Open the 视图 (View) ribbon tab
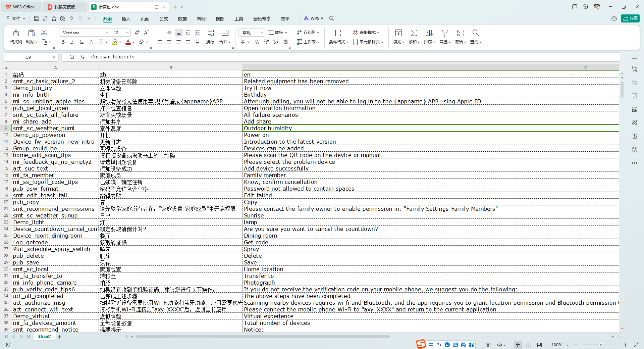Viewport: 644px width, 349px height. click(x=220, y=19)
